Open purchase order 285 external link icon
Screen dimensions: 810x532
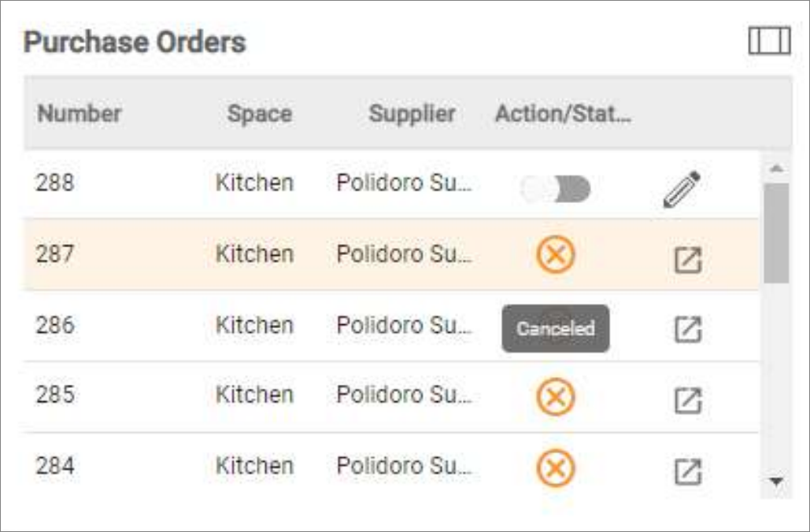[688, 401]
